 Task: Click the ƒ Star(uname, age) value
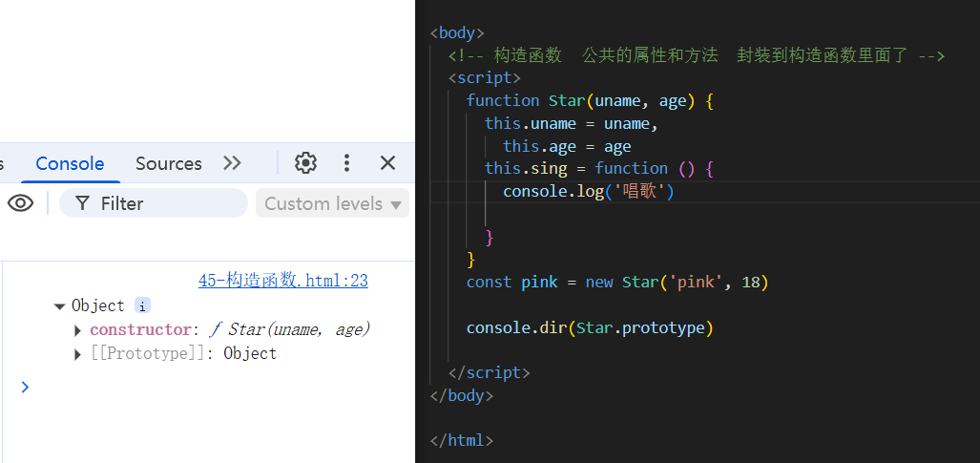289,329
